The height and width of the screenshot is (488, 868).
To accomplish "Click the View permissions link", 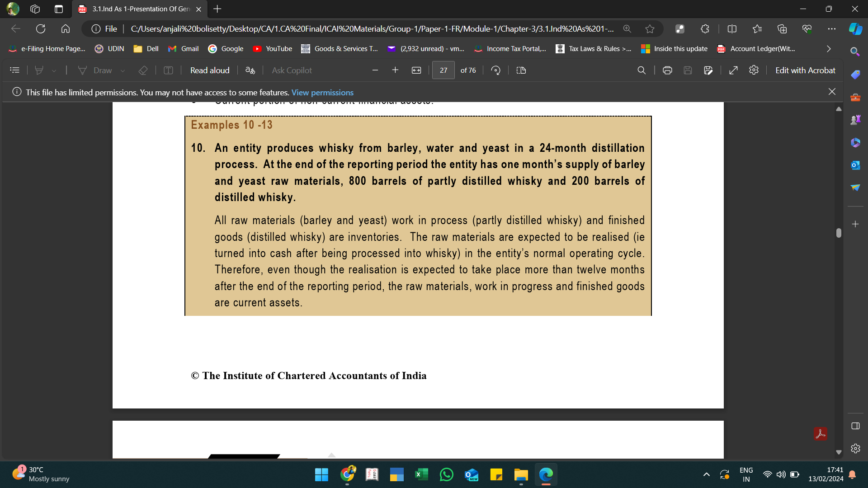I will [322, 93].
